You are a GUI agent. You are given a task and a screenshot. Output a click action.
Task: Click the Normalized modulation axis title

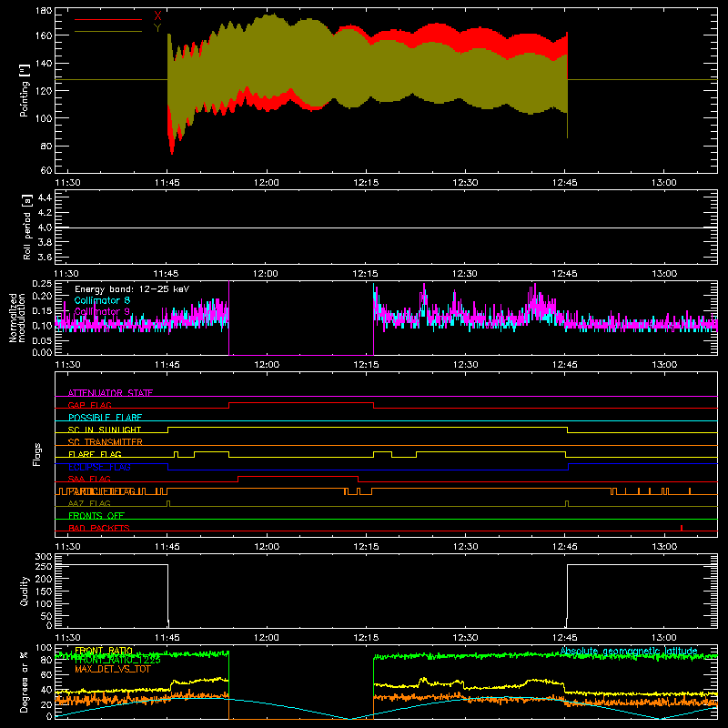17,318
